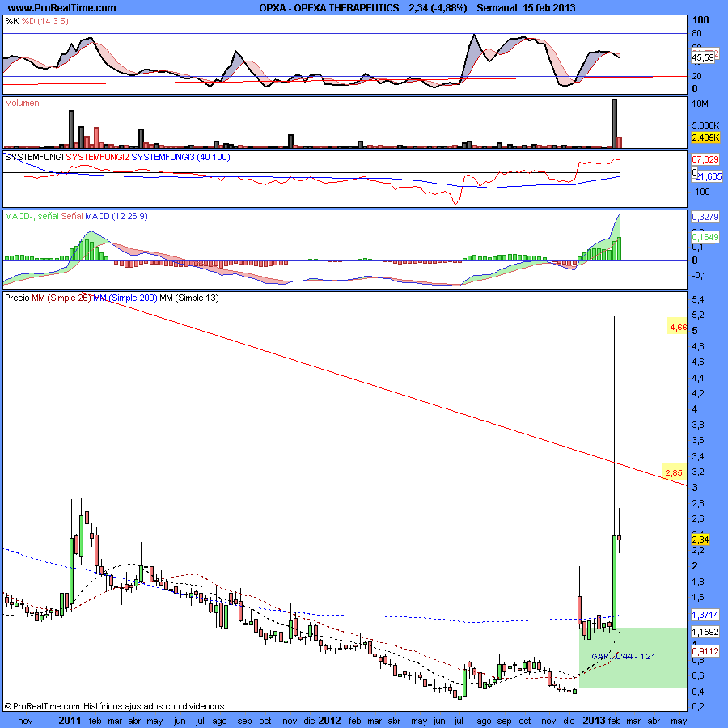Click the tall green February 2013 candlestick
The image size is (728, 728).
pos(614,582)
